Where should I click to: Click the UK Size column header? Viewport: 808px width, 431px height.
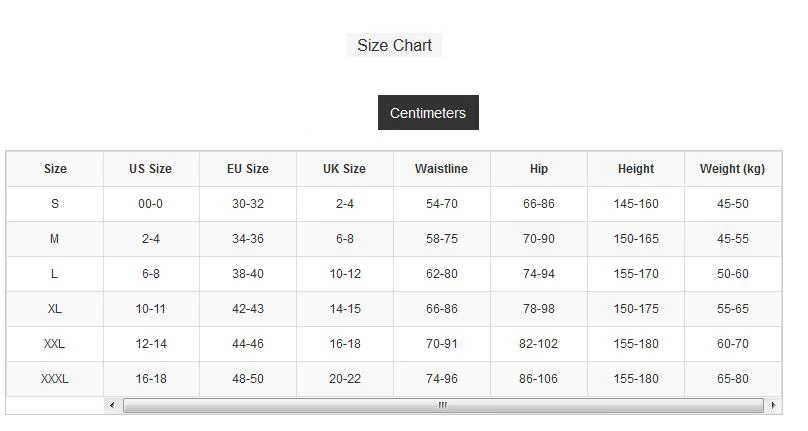344,169
